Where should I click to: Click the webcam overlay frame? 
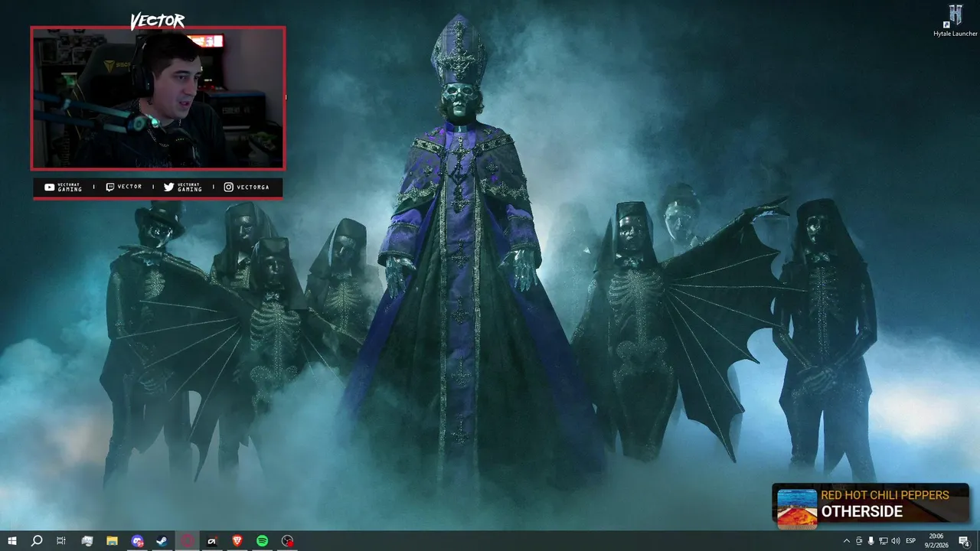point(158,98)
